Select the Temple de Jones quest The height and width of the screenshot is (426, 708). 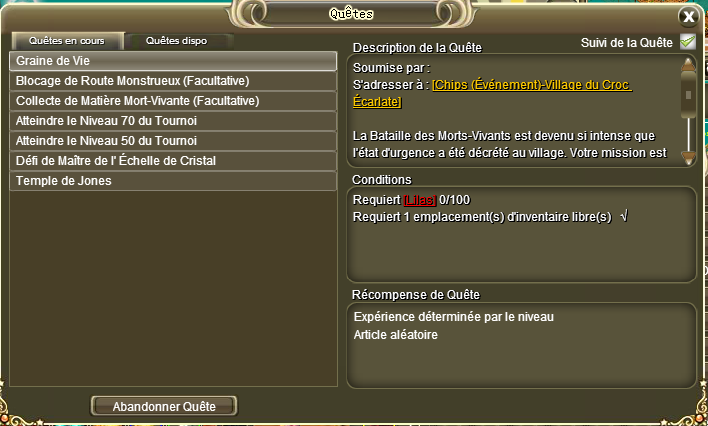[173, 180]
